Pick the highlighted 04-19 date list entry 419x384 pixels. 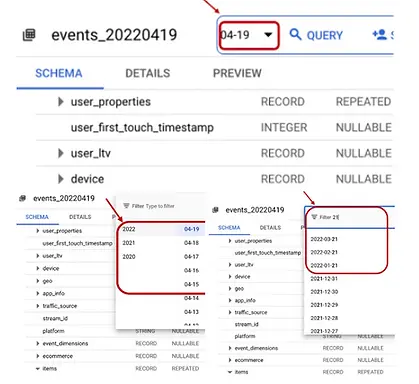[x=191, y=229]
